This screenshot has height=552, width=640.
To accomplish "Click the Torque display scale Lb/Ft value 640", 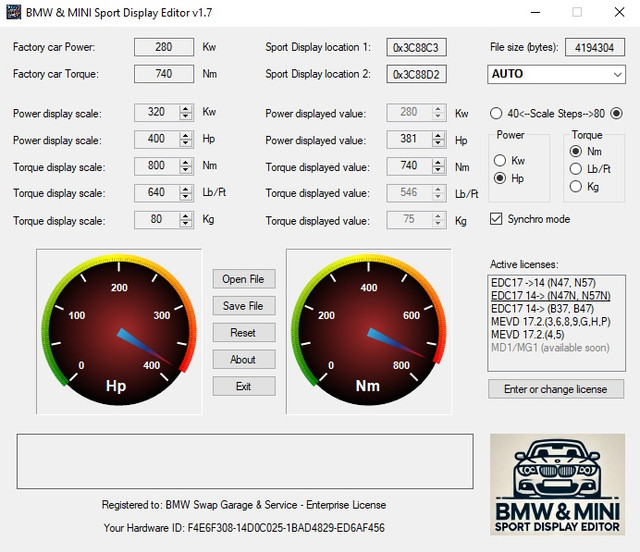I will (x=157, y=193).
